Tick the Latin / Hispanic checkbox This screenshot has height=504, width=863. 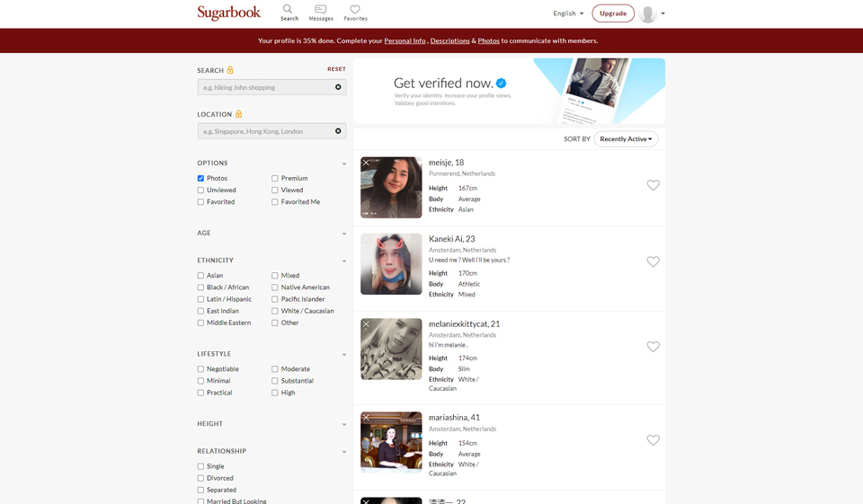(x=200, y=299)
